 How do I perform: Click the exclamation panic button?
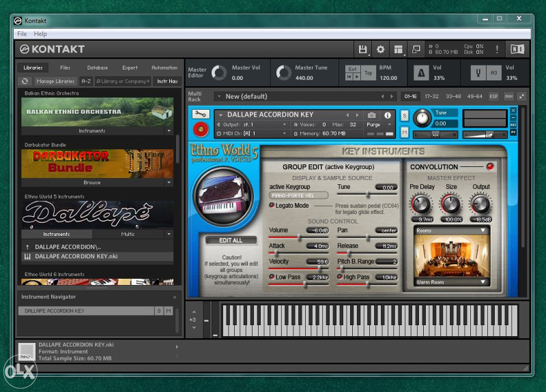(497, 49)
